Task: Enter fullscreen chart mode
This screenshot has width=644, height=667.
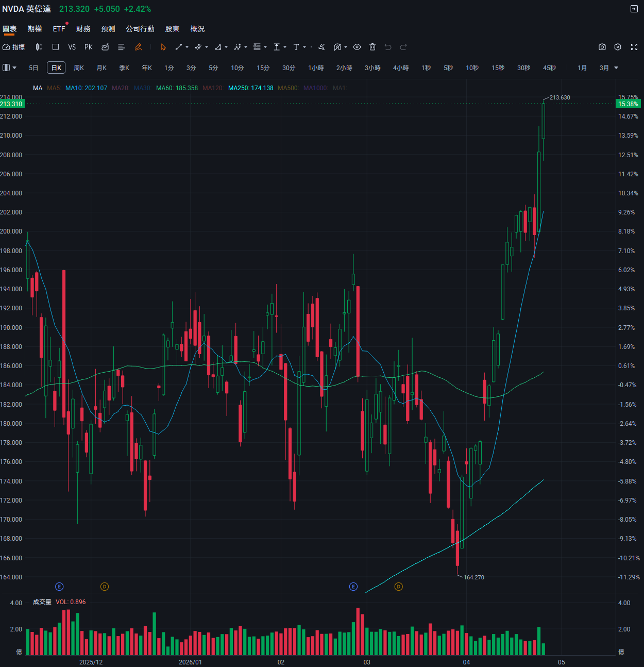Action: click(x=634, y=47)
